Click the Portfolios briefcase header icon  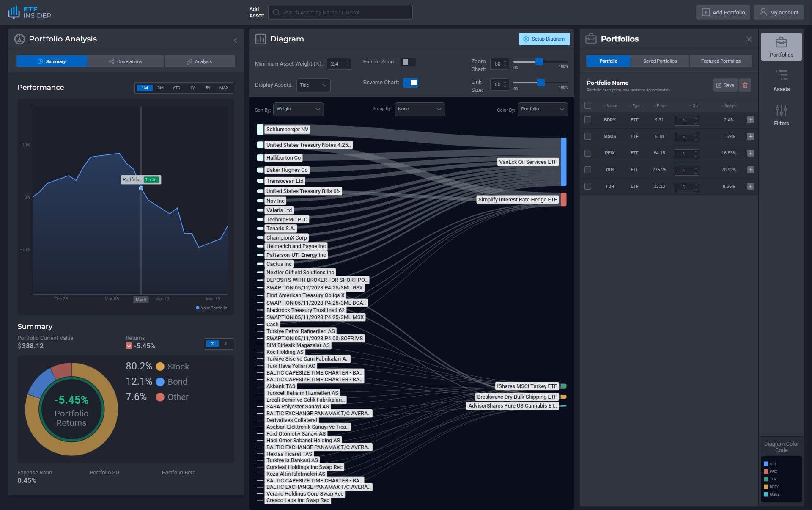click(591, 39)
